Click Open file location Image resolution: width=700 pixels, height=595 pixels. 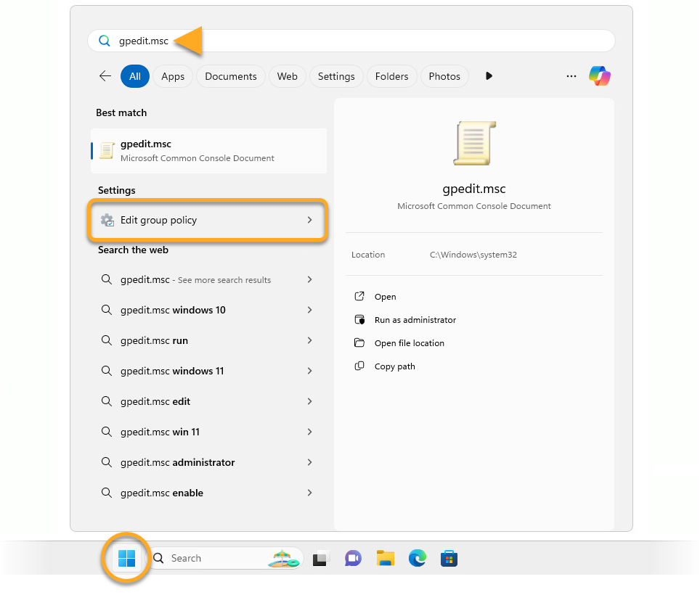409,343
